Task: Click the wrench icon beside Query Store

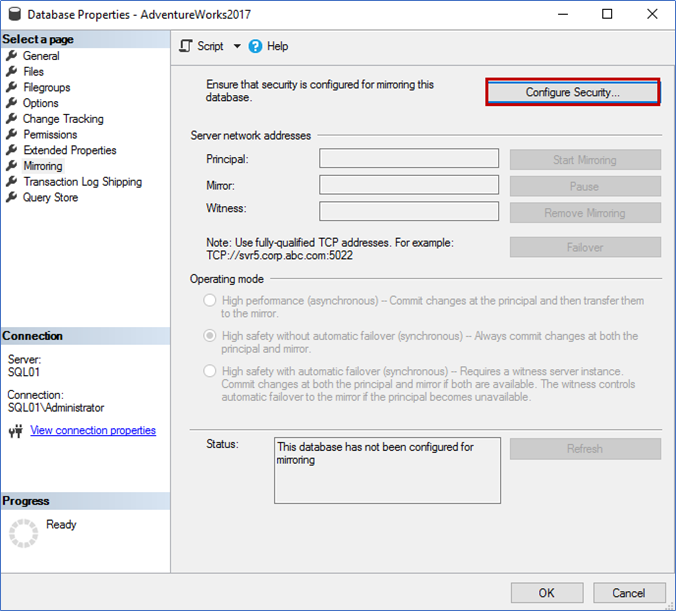Action: [12, 197]
